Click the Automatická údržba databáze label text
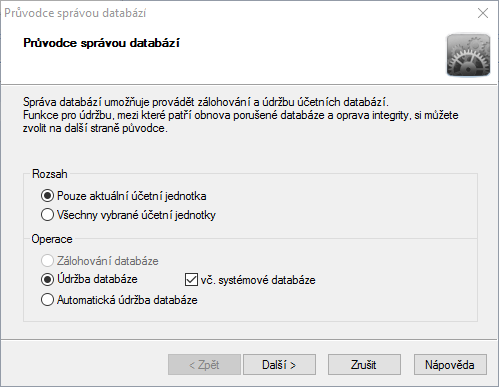 click(127, 300)
